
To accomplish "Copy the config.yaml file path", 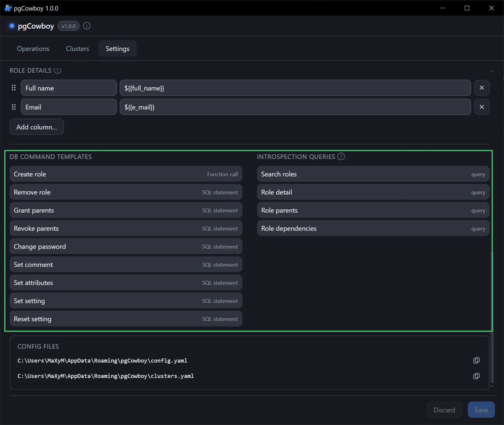I will point(476,360).
